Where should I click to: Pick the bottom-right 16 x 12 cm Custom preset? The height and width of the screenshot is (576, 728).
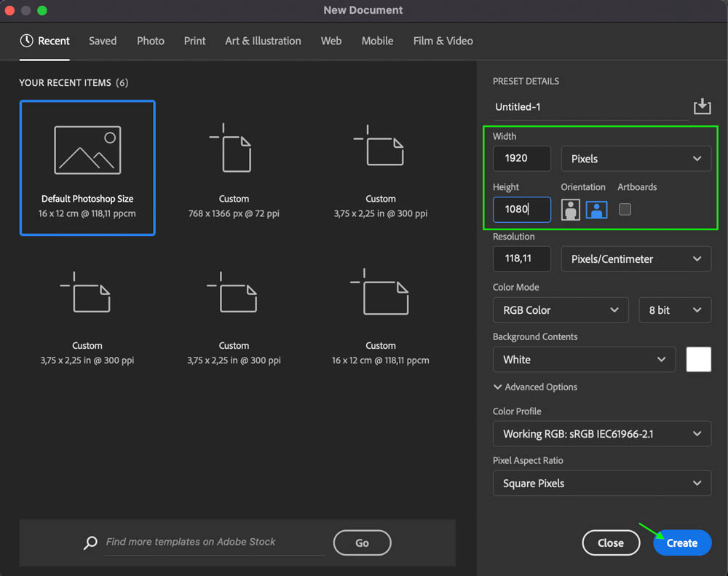(380, 314)
